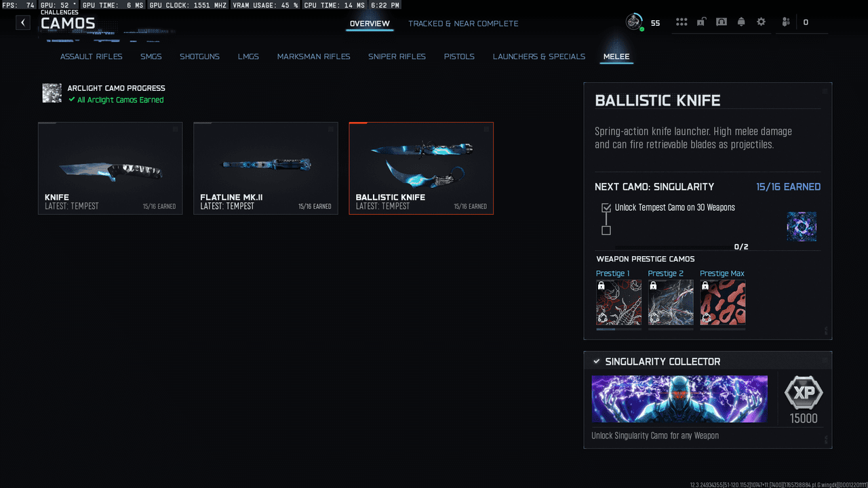Click the Singularity Collector calling card image
Image resolution: width=868 pixels, height=488 pixels.
click(x=679, y=399)
